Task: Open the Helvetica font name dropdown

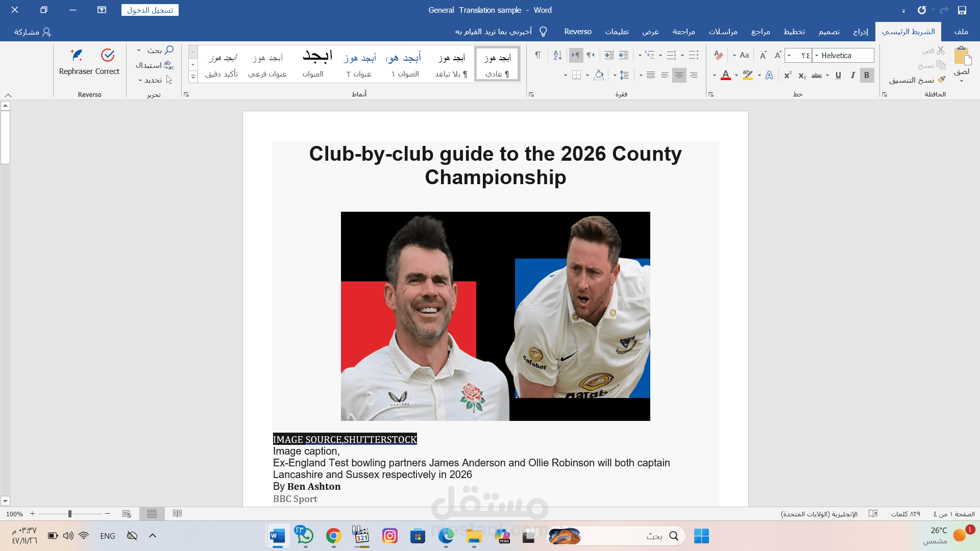Action: coord(817,56)
